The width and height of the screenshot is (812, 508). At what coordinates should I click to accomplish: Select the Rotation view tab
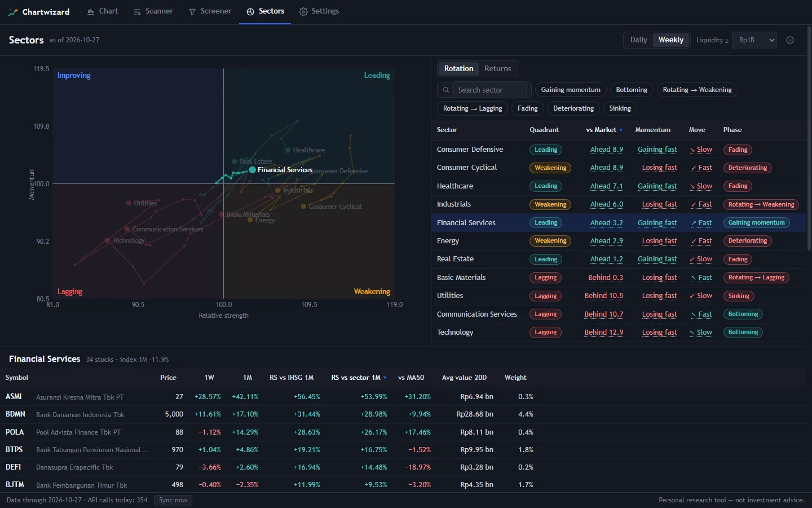(458, 69)
